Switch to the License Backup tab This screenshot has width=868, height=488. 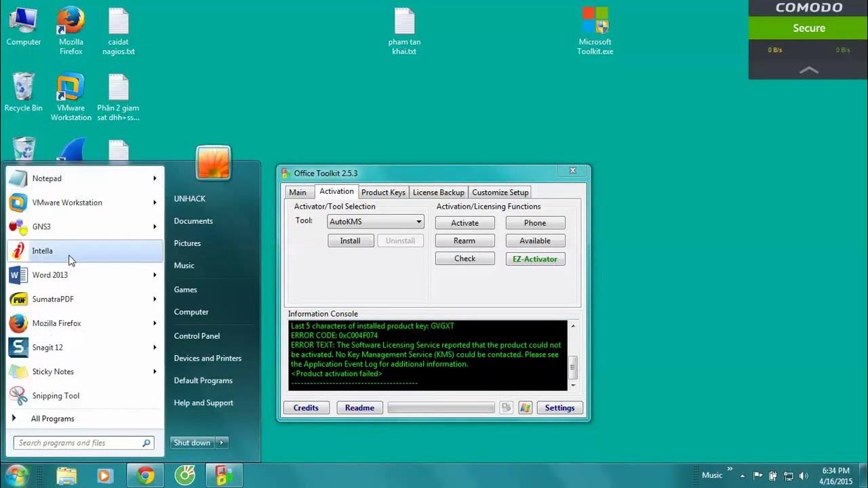pos(439,192)
